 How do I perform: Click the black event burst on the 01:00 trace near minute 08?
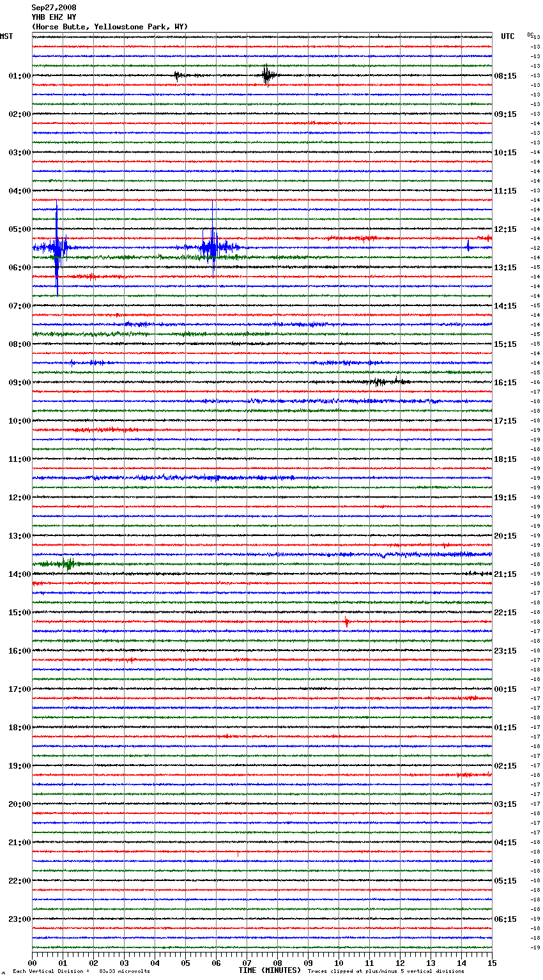coord(267,75)
